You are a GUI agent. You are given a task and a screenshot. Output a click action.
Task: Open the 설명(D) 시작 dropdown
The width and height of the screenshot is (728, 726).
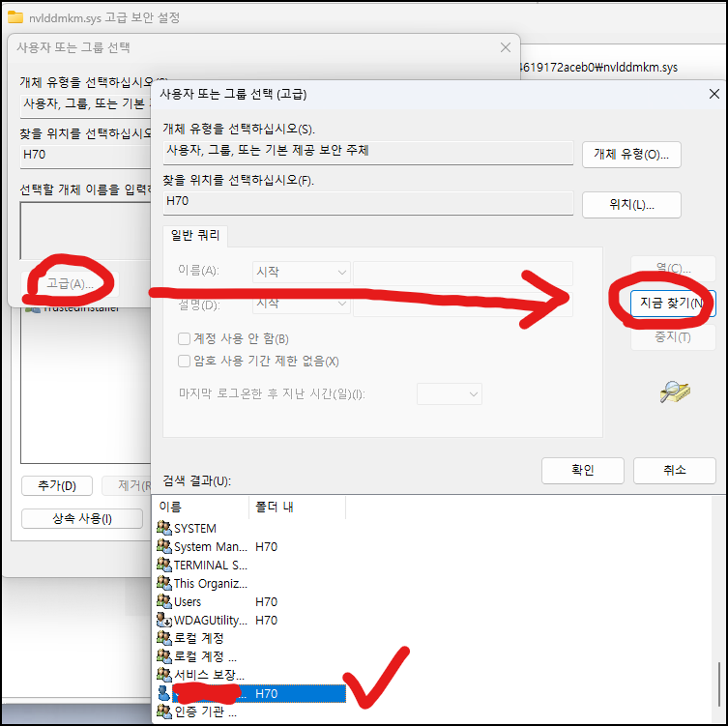(x=302, y=304)
